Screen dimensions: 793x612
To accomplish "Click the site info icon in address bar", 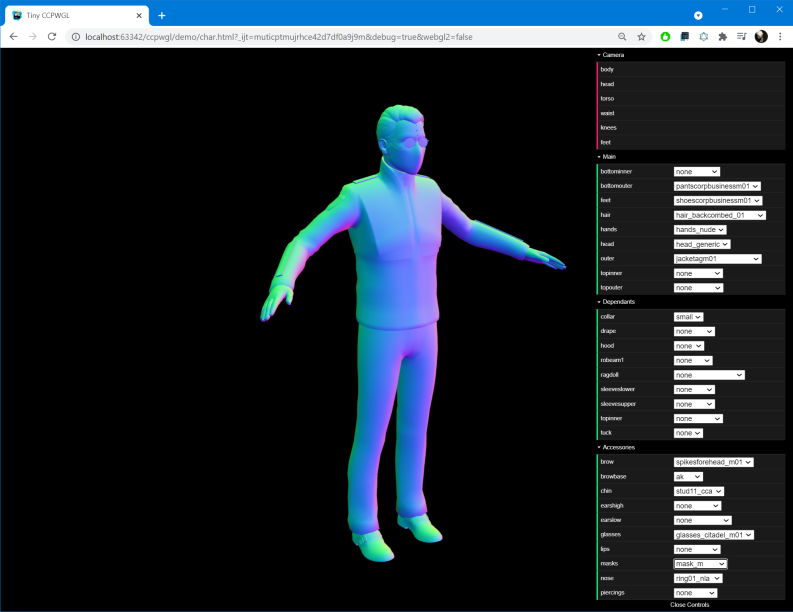I will (x=75, y=37).
